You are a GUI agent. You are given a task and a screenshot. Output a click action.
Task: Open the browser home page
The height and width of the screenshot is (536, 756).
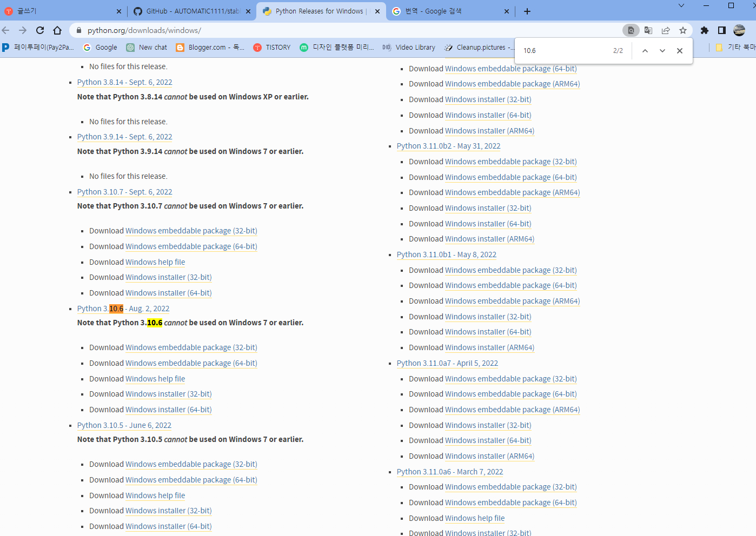[x=57, y=30]
